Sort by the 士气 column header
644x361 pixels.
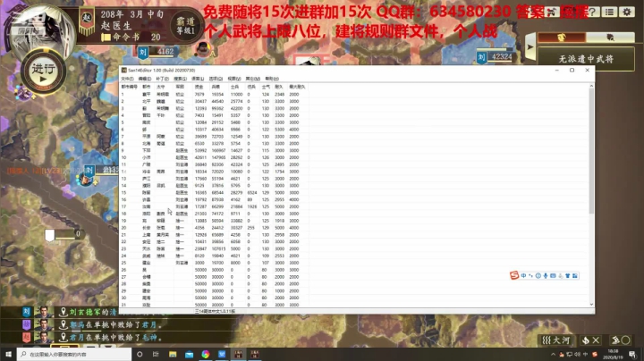pos(266,87)
